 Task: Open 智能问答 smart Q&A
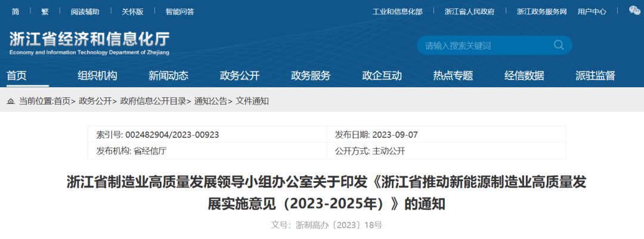pos(179,11)
